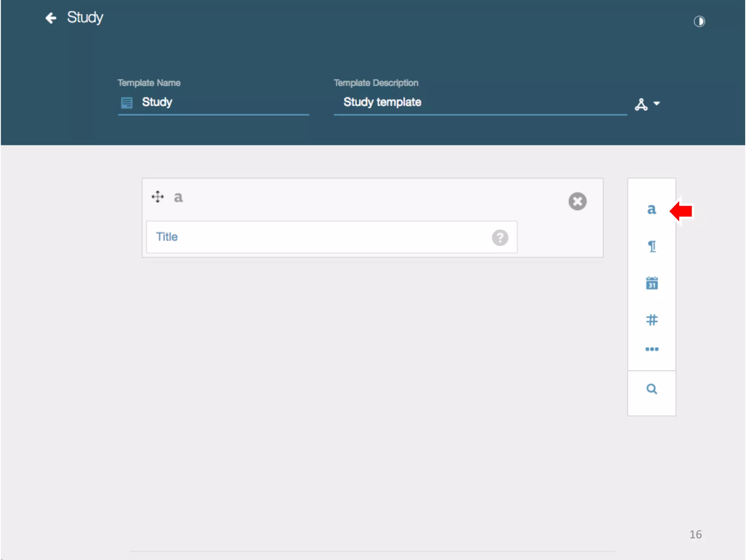Viewport: 747px width, 560px height.
Task: Add a numeric field with hash icon
Action: click(652, 320)
